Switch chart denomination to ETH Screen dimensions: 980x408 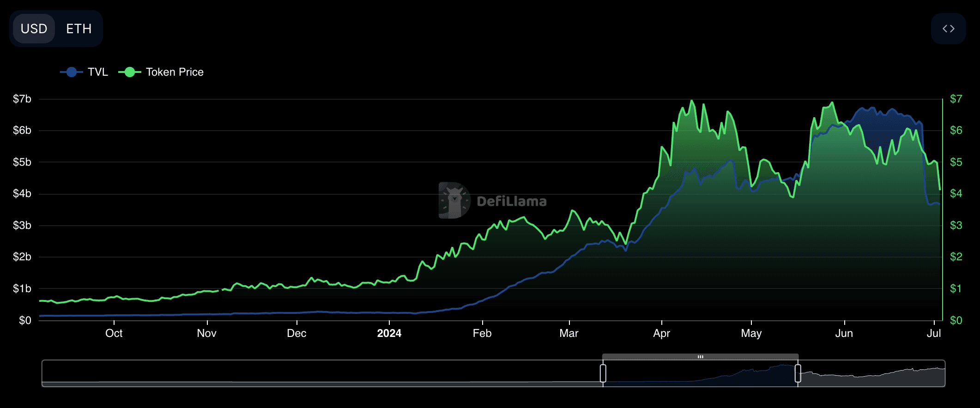tap(79, 29)
